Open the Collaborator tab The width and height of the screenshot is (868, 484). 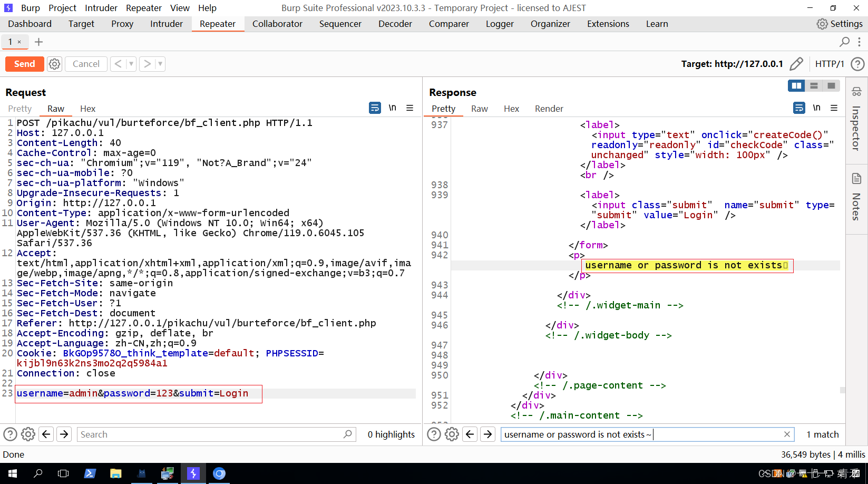[x=277, y=24]
